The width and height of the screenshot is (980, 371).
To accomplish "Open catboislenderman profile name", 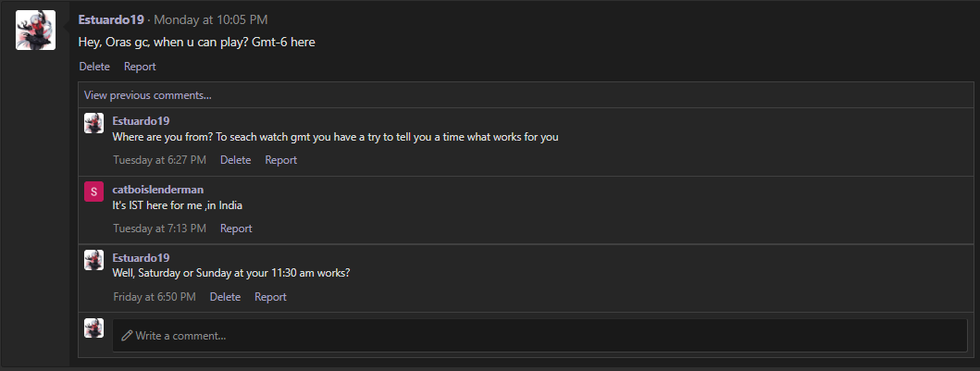I will click(158, 190).
